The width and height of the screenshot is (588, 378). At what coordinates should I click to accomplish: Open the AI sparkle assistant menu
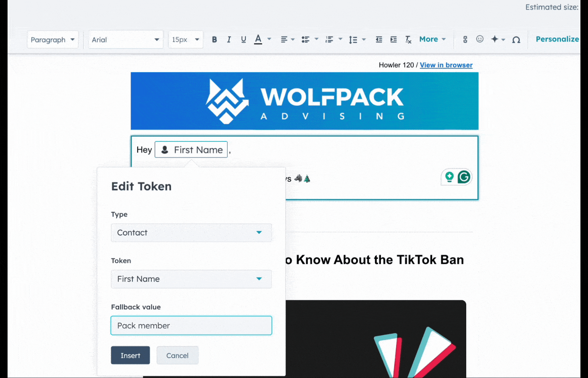(x=498, y=39)
